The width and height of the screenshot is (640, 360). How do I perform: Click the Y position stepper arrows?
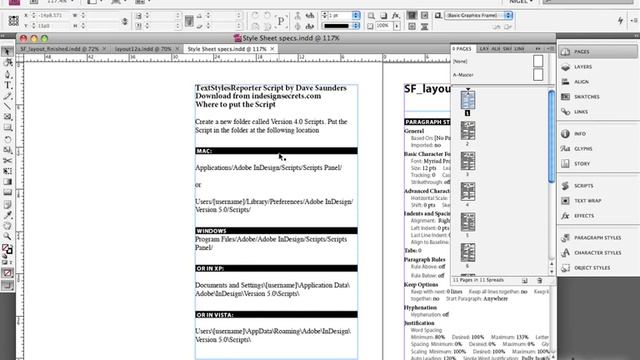click(x=34, y=26)
